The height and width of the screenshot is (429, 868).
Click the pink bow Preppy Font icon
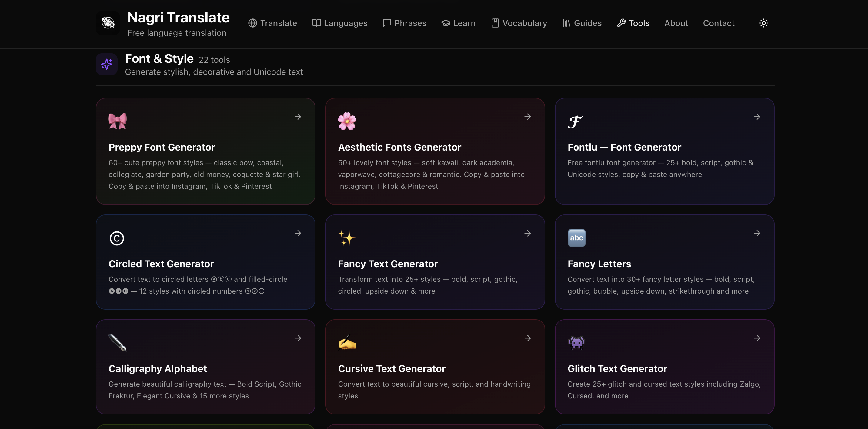coord(117,121)
